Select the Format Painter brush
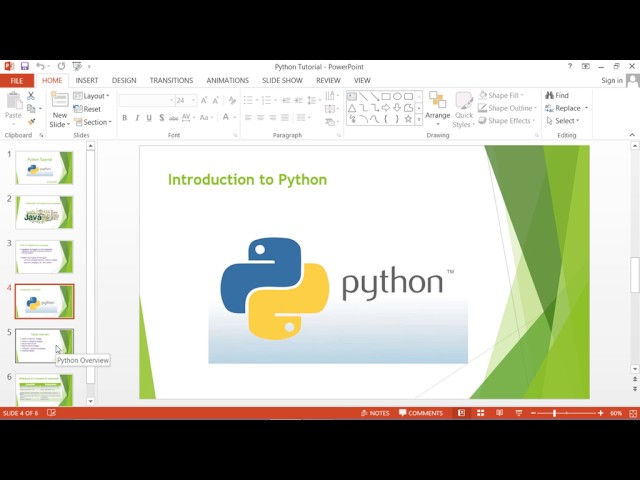Image resolution: width=640 pixels, height=480 pixels. pyautogui.click(x=31, y=122)
